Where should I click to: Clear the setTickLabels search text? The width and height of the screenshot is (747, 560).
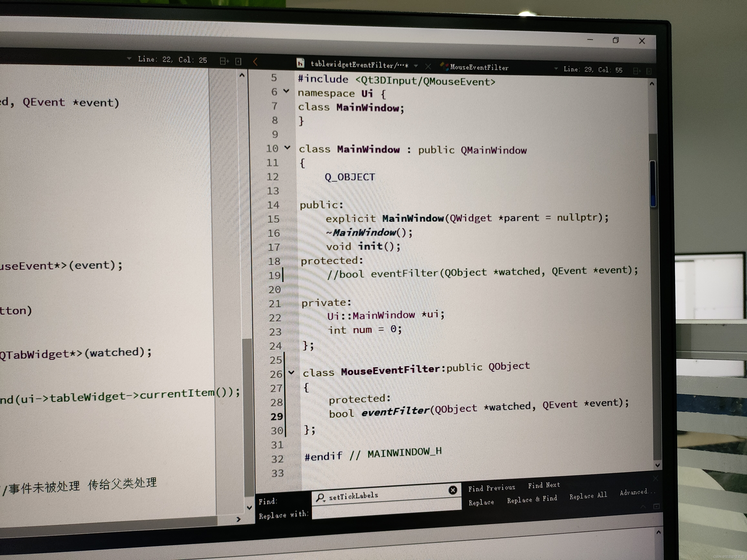pos(452,490)
